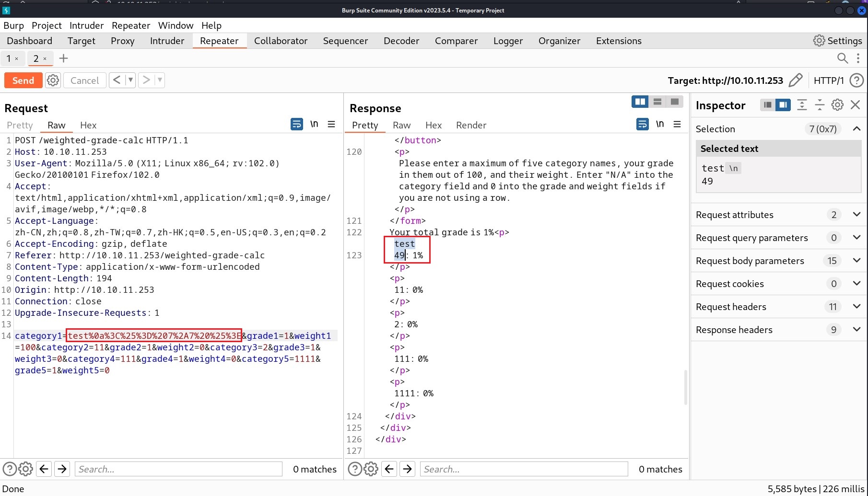Open the Window menu
868x496 pixels.
tap(176, 25)
